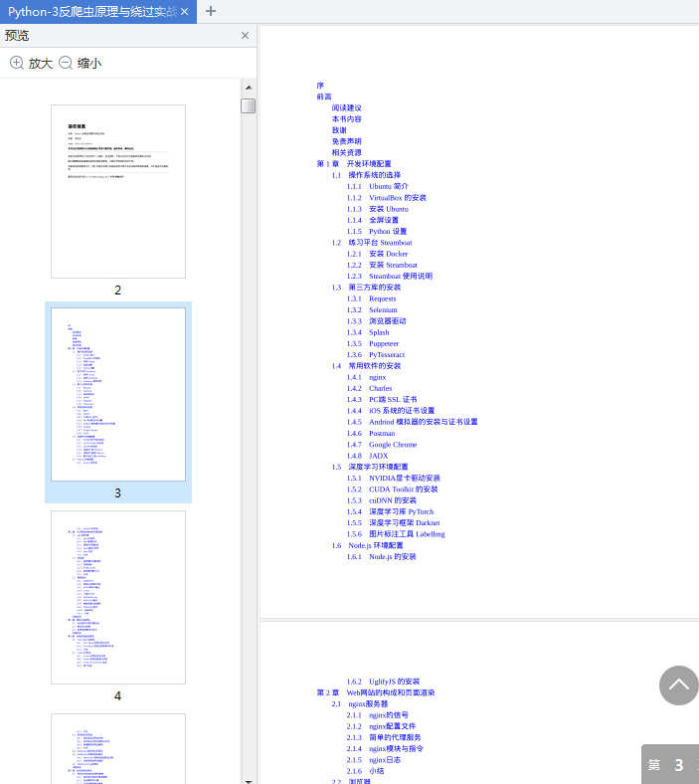Open 1.5.4 深度学习库 PyTorch link
Screen dimensions: 699x784
coord(391,512)
